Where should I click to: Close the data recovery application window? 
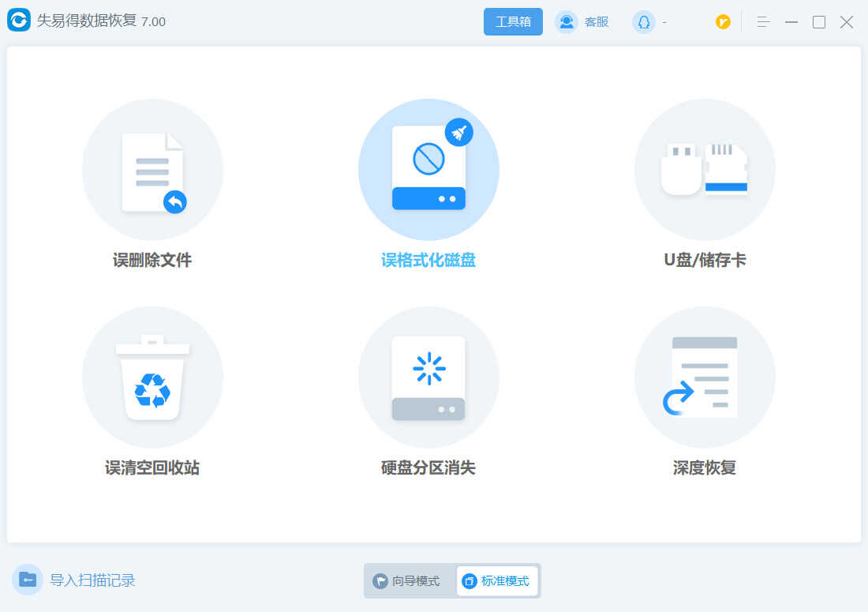click(847, 22)
